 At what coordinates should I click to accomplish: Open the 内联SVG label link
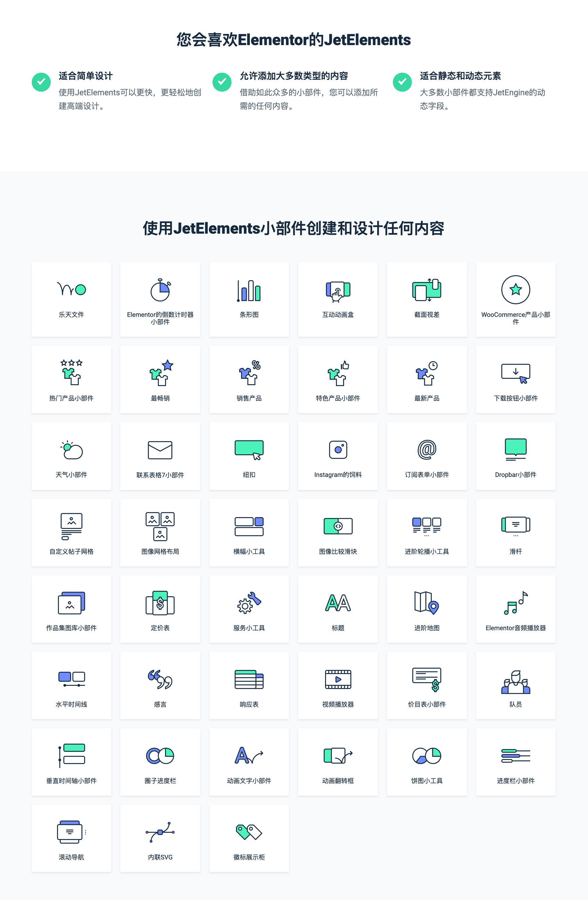click(160, 857)
